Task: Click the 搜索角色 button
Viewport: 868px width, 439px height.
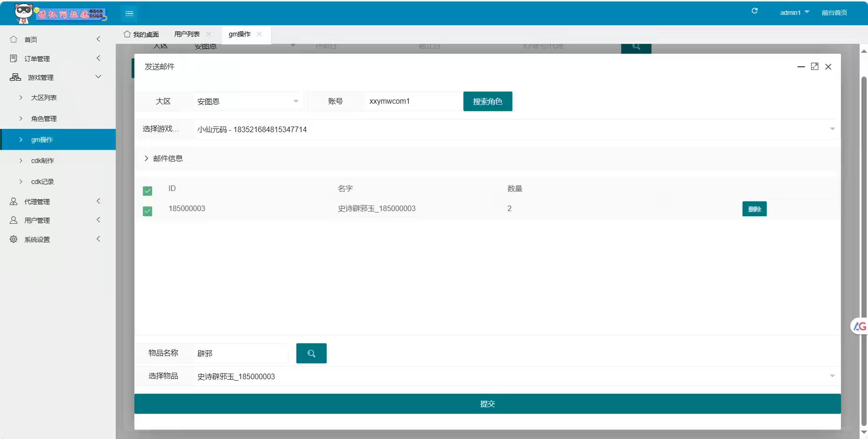Action: (x=487, y=101)
